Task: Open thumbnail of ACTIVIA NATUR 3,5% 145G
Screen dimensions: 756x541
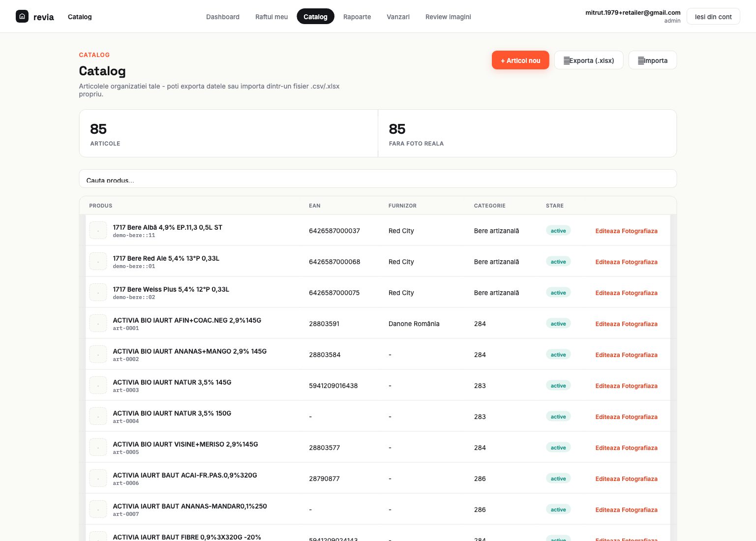Action: coord(98,385)
